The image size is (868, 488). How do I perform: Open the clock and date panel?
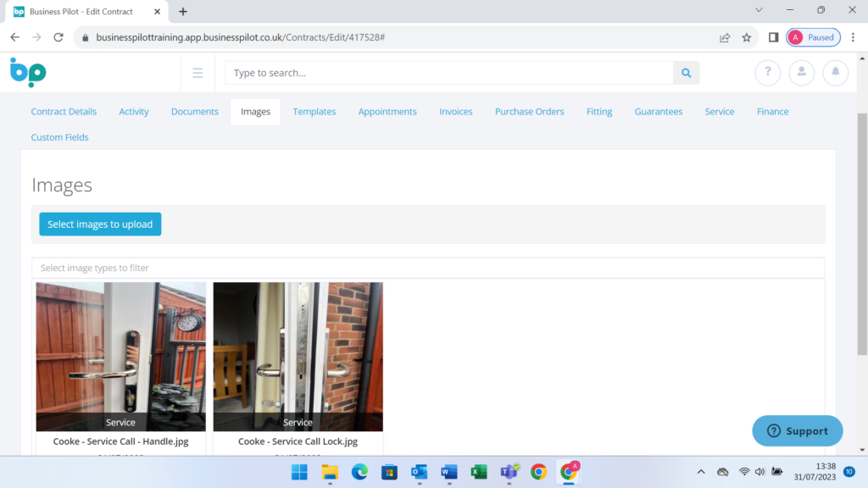coord(815,472)
